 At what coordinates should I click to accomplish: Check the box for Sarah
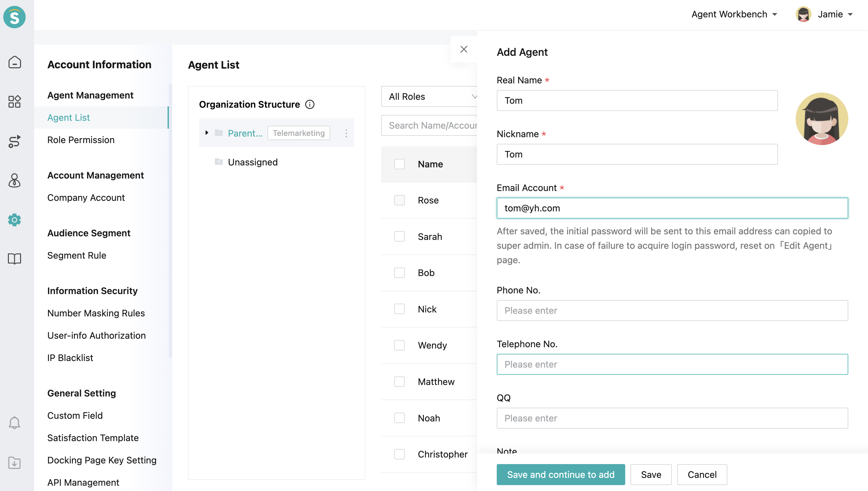[x=399, y=236]
